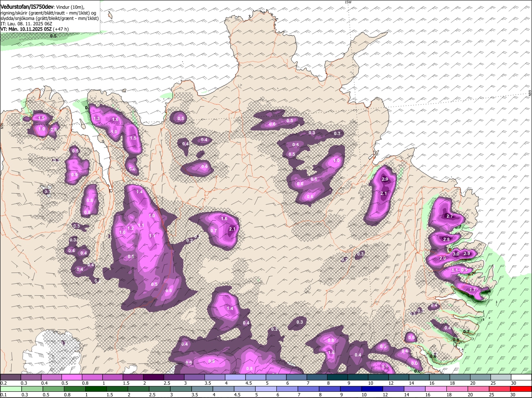Click the 'Veðurstofan/IS750dev' title text
532x398 pixels.
[27, 7]
